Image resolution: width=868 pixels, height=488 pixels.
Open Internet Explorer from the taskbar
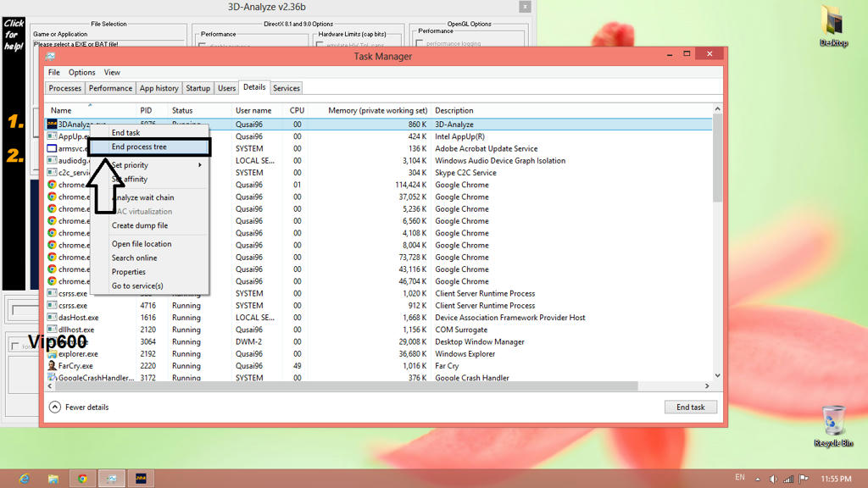point(24,479)
